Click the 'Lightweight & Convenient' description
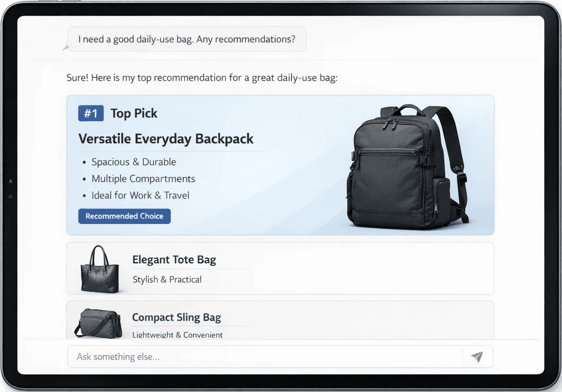 tap(178, 334)
